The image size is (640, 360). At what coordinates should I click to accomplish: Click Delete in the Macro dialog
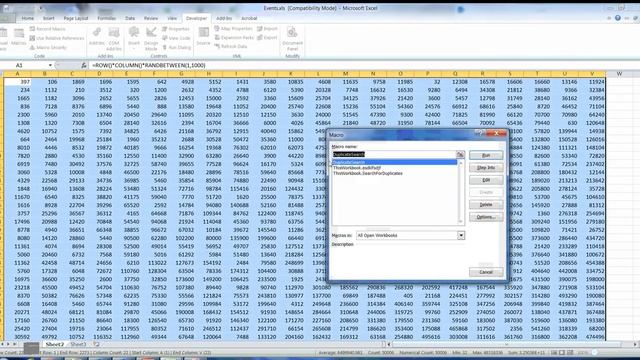[486, 204]
